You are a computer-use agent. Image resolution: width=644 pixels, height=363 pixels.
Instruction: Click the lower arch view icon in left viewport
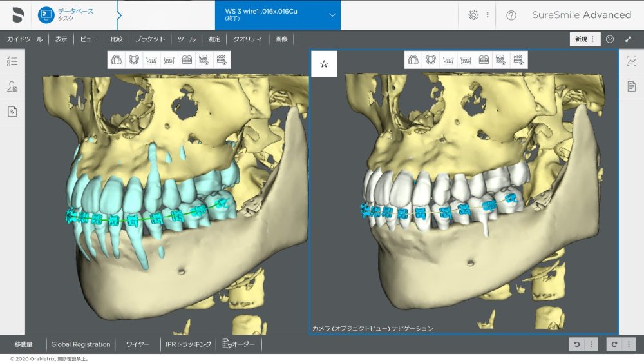point(134,60)
